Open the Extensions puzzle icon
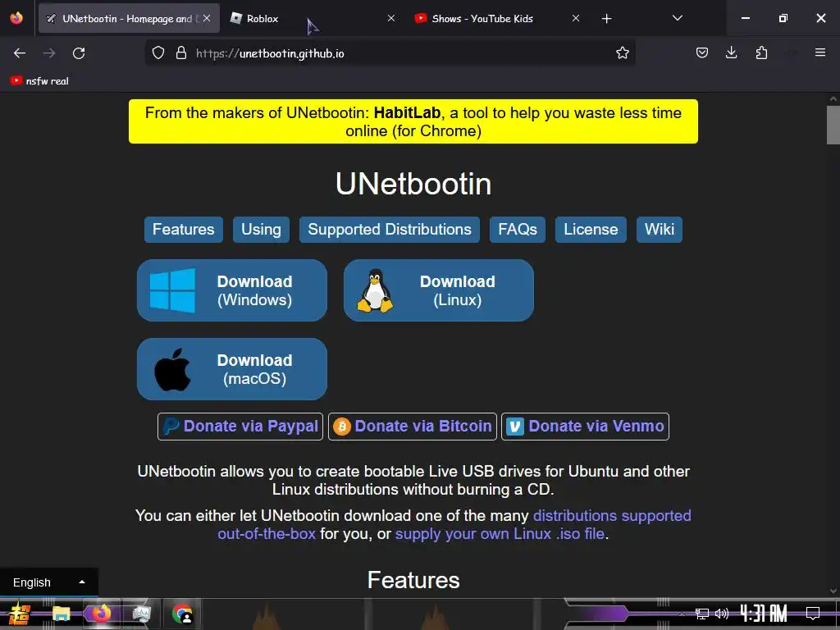840x630 pixels. 761,52
